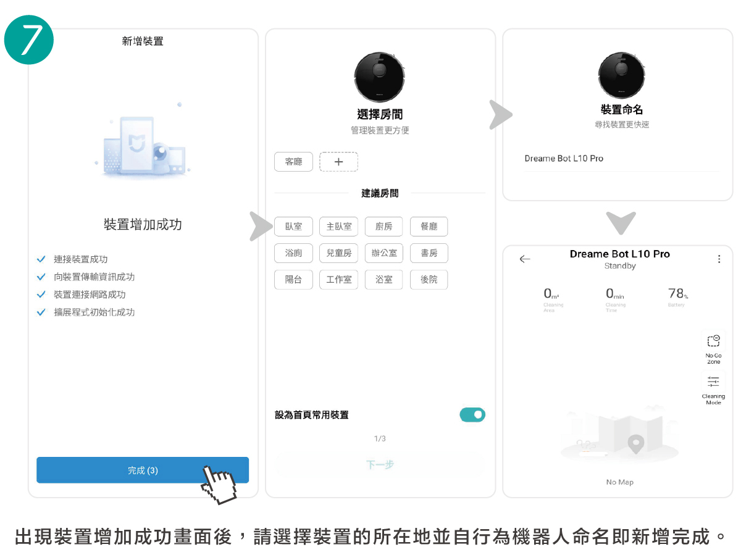Go back using the arrow icon
The width and height of the screenshot is (741, 560).
click(525, 259)
